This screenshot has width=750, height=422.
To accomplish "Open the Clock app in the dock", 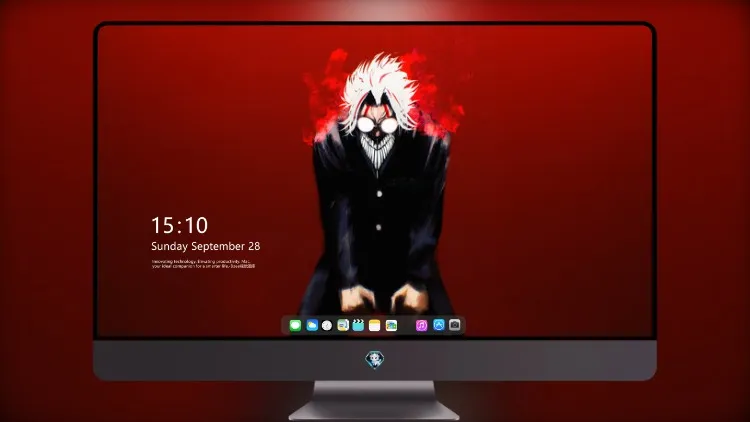I will (x=327, y=325).
